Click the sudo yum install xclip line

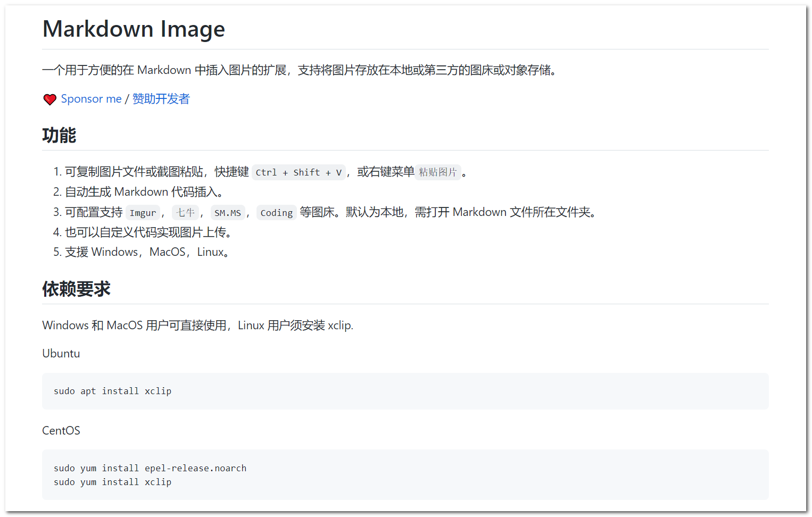coord(112,482)
